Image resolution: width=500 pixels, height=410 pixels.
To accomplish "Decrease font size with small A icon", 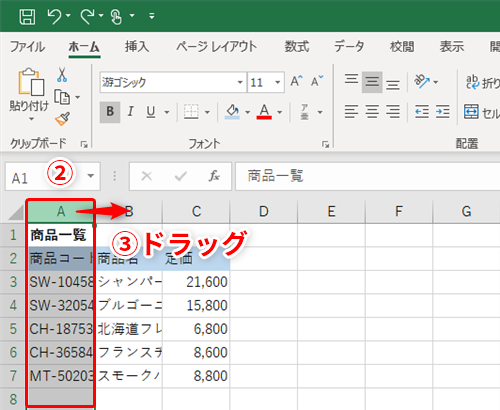I will pos(317,81).
